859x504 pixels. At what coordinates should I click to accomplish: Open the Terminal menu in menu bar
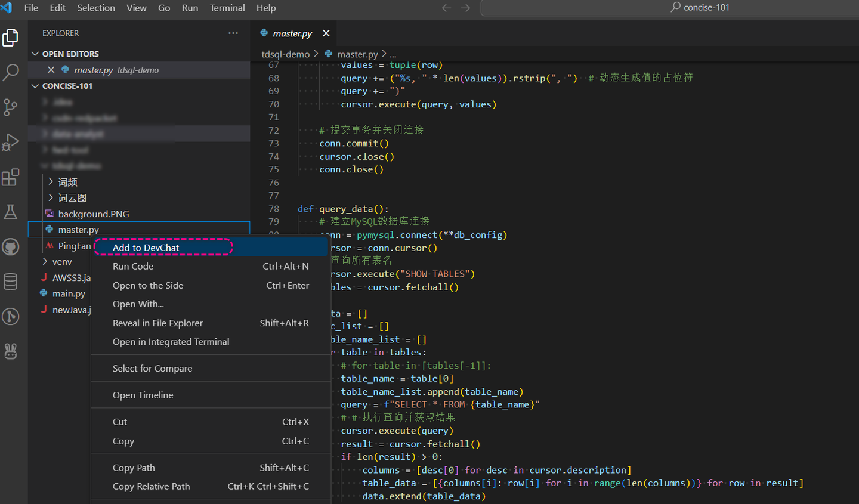click(227, 8)
